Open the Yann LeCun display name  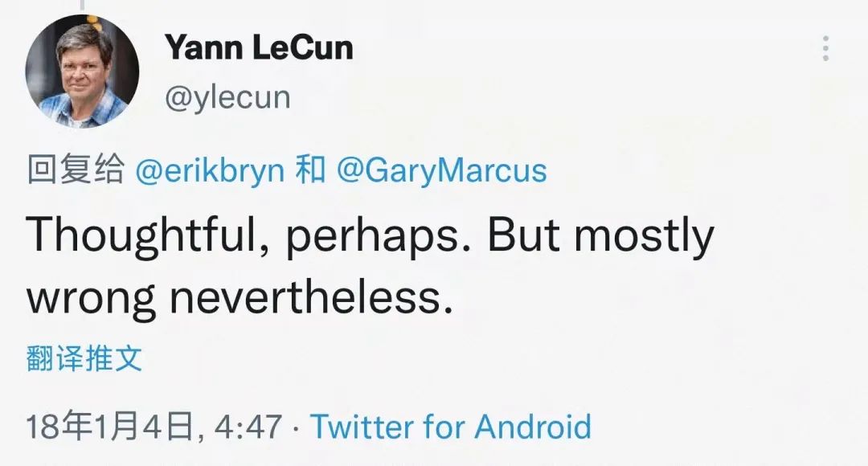point(259,48)
